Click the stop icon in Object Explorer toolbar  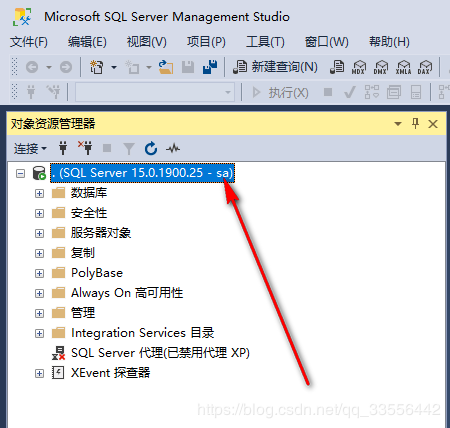tap(107, 148)
